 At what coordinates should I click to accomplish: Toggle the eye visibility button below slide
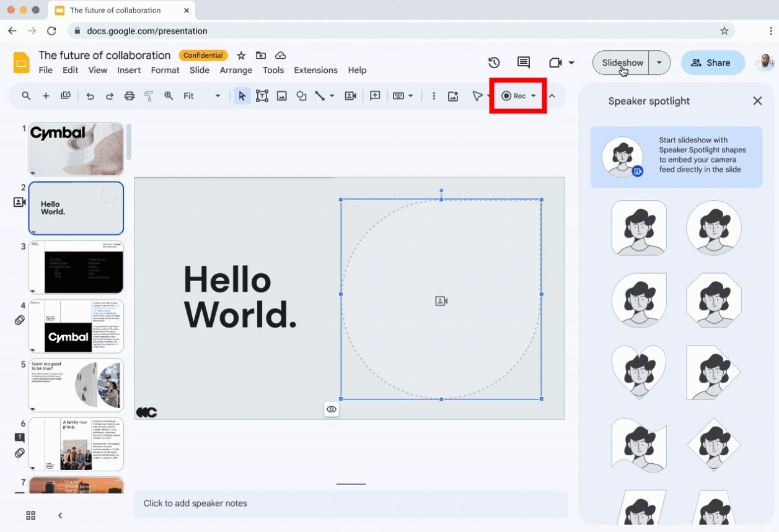coord(332,409)
